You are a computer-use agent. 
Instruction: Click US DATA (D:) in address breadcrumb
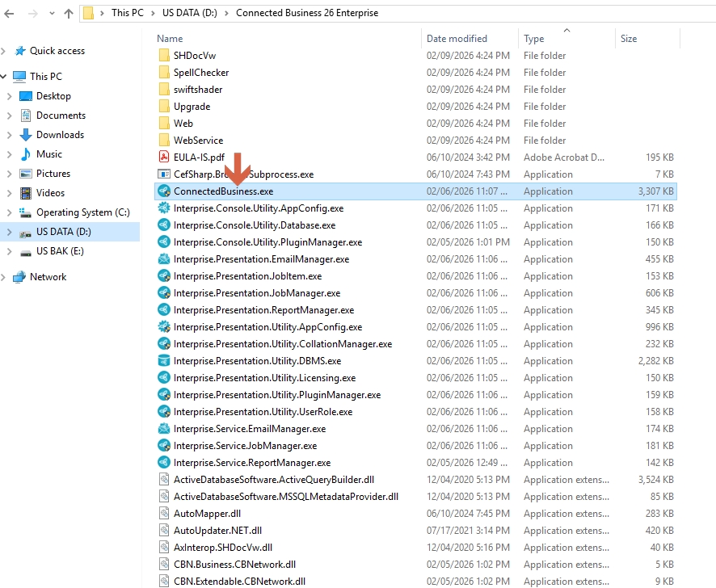click(190, 13)
